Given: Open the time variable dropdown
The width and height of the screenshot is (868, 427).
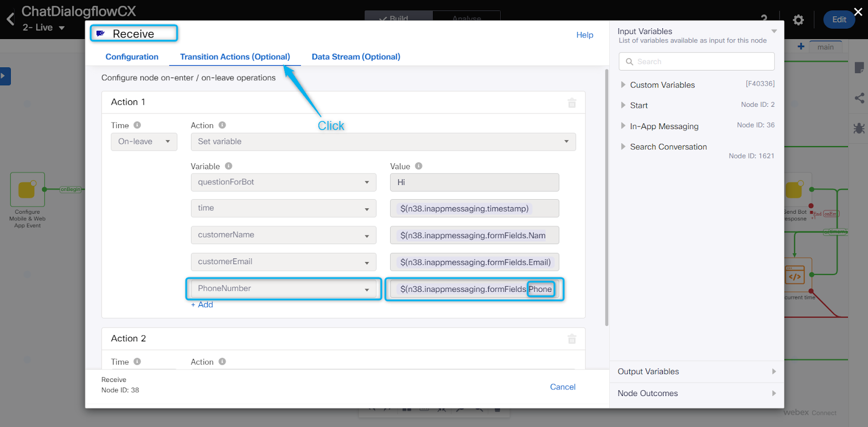Looking at the screenshot, I should [283, 208].
